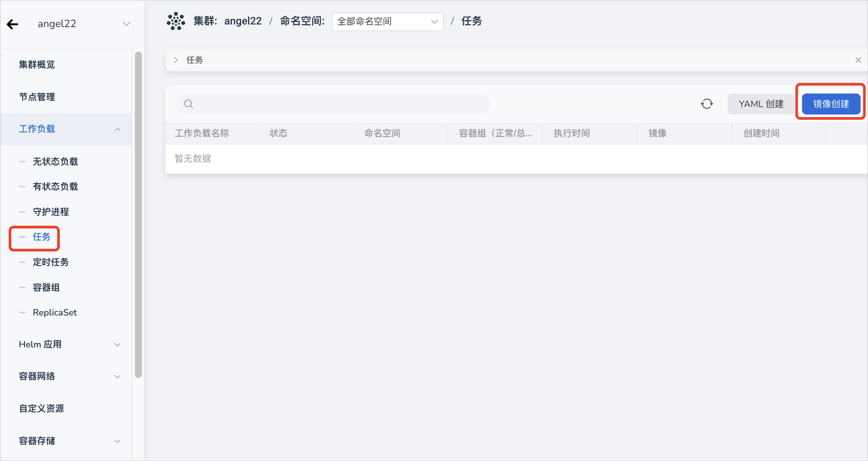
Task: Collapse the 工作负载 menu section
Action: [x=66, y=129]
